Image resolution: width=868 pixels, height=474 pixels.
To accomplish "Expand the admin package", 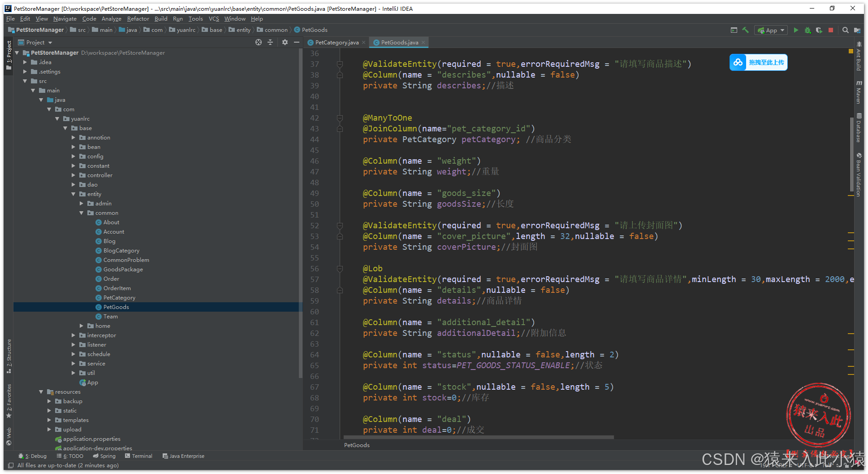I will (82, 204).
